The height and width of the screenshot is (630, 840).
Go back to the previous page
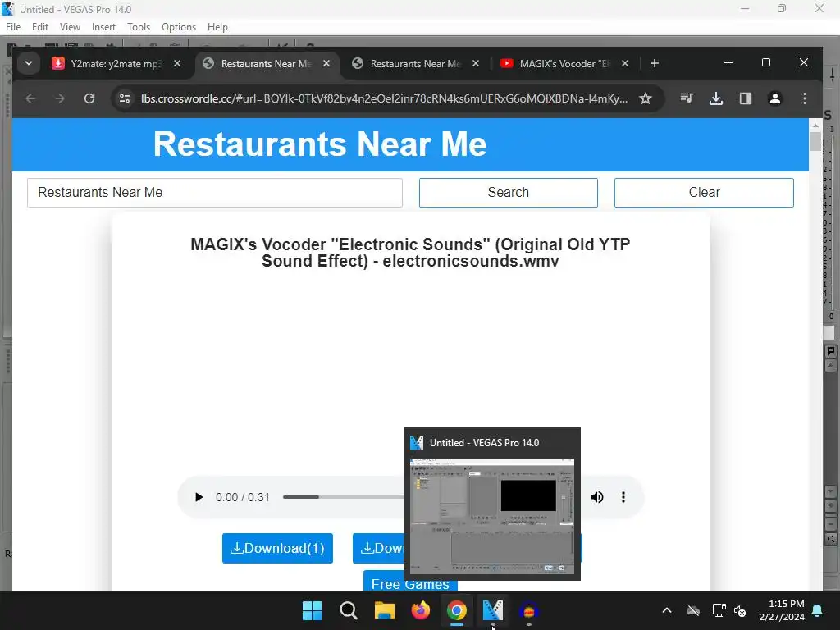tap(30, 98)
